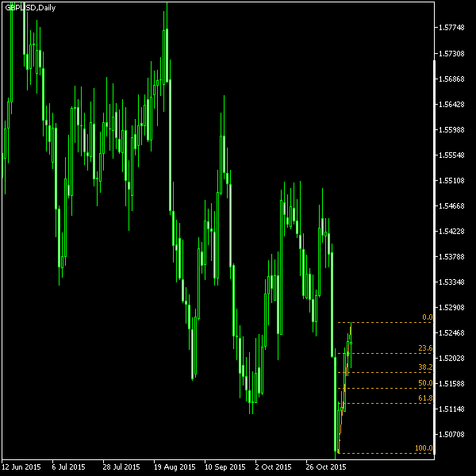Select the 1.56428 price label
Screen dimensions: 476x476
coord(451,105)
